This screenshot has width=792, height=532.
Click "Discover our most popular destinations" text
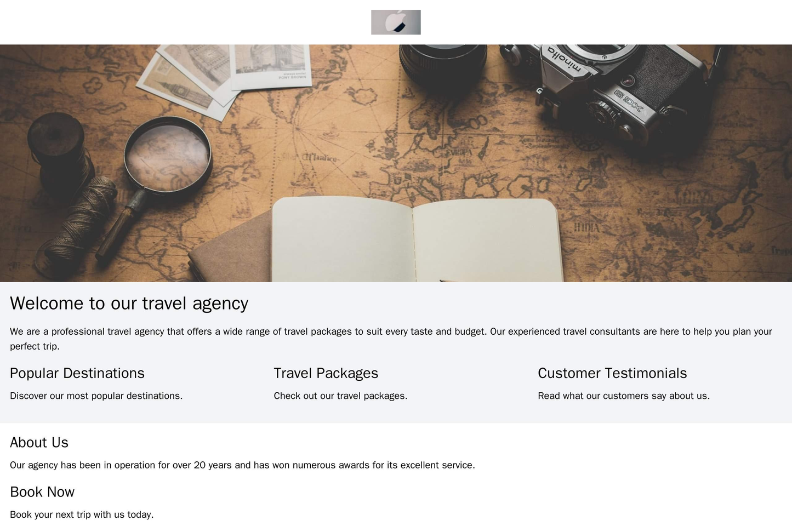click(x=96, y=396)
